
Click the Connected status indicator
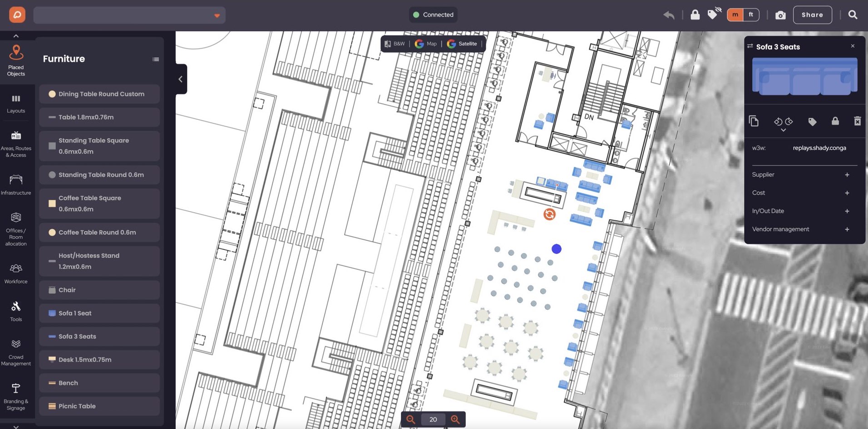click(433, 15)
